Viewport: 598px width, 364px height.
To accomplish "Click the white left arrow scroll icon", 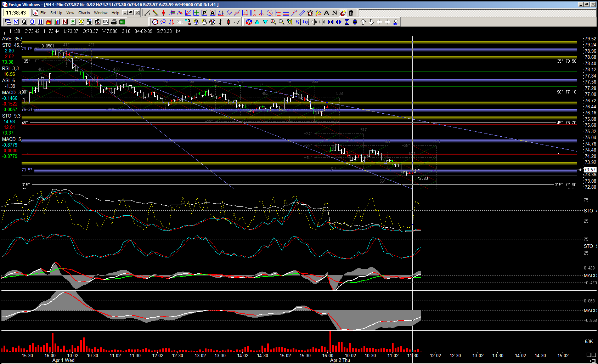I will coord(379,22).
